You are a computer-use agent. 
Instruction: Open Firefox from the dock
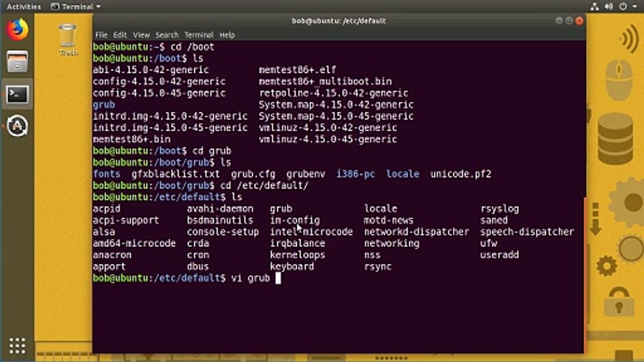coord(17,30)
